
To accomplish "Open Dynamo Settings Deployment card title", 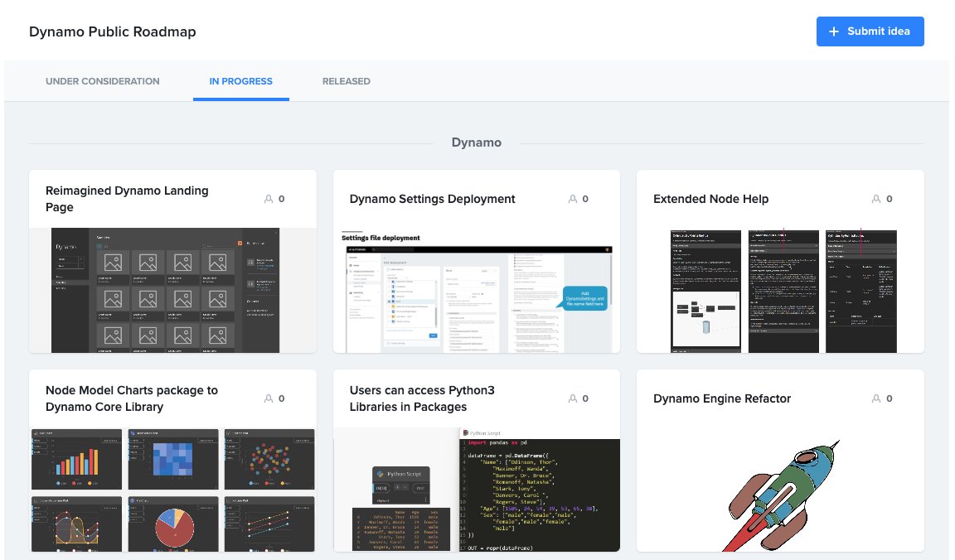I will click(x=432, y=199).
